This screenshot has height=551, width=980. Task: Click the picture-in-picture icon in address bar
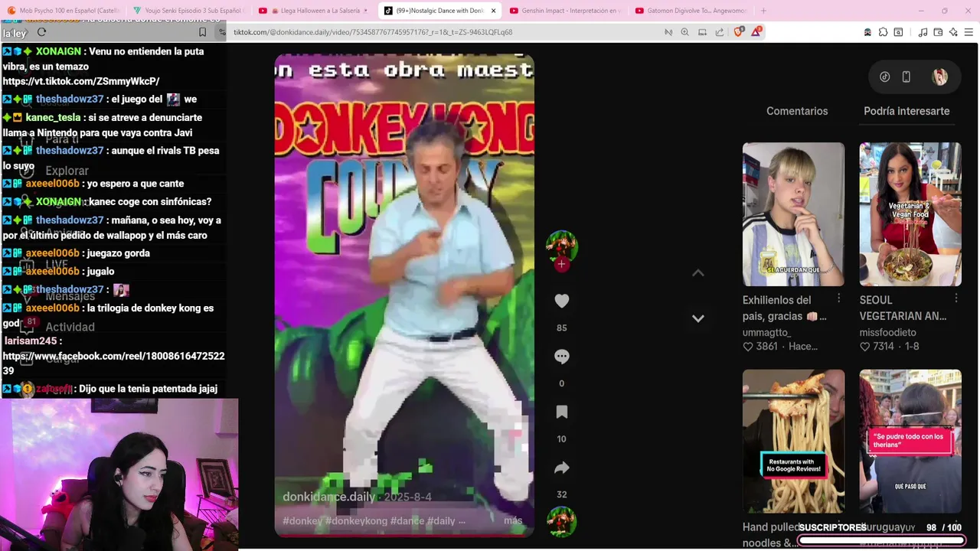coord(702,32)
